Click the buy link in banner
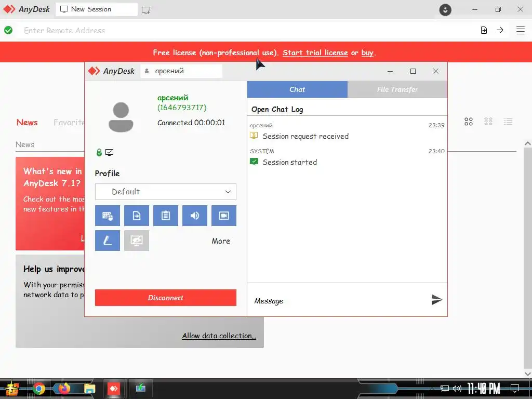Screen dimensions: 532x399 [367, 53]
